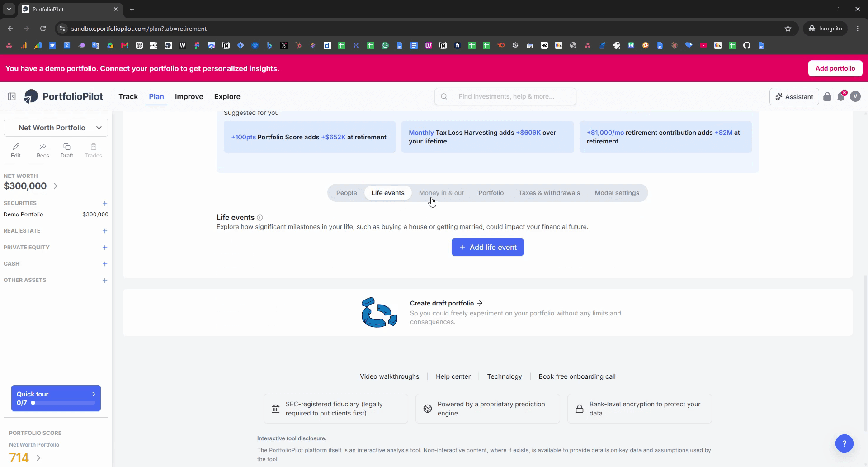Click the PortfolioPilot logo

click(63, 96)
